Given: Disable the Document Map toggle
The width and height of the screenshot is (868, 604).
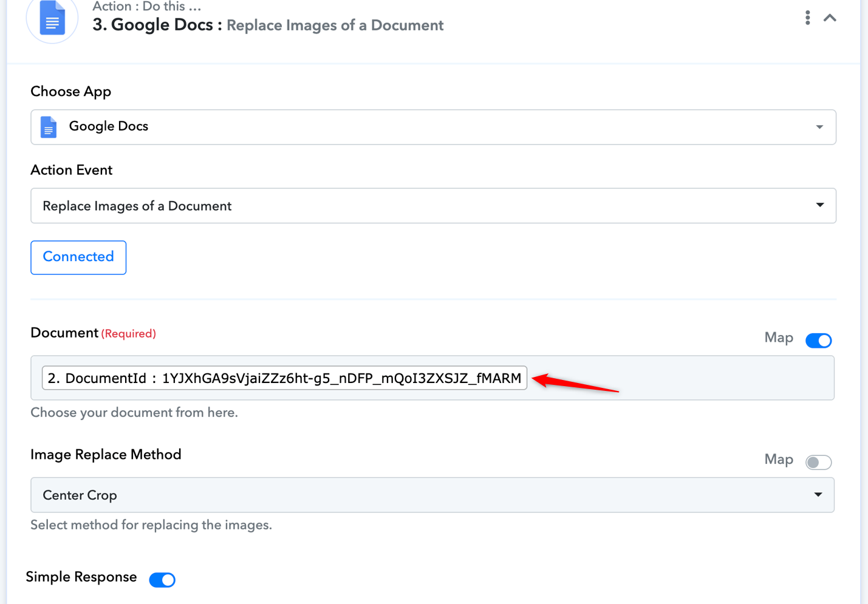Looking at the screenshot, I should (818, 341).
